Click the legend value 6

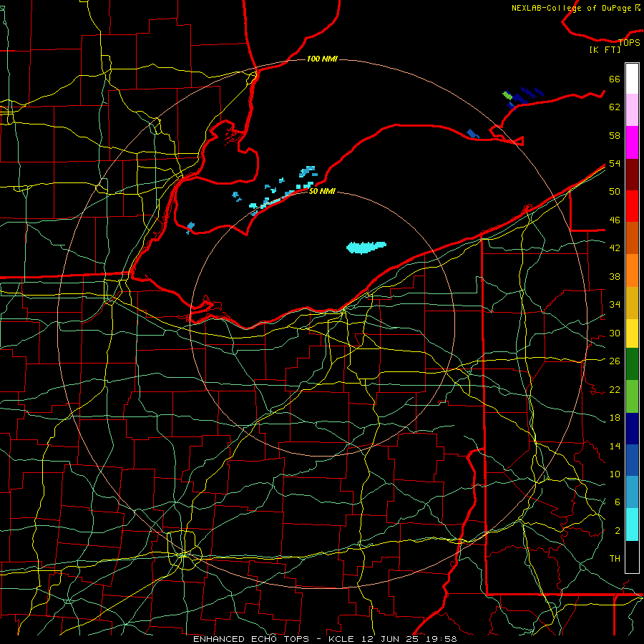[x=617, y=502]
